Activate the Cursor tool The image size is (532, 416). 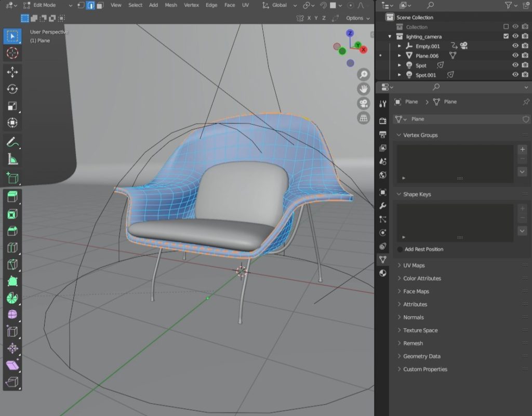click(12, 53)
